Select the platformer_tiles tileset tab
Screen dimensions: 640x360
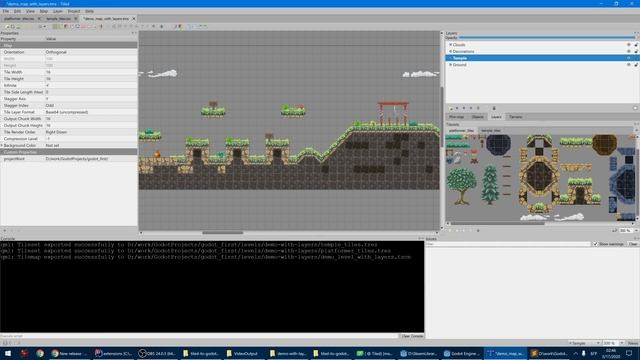click(461, 131)
